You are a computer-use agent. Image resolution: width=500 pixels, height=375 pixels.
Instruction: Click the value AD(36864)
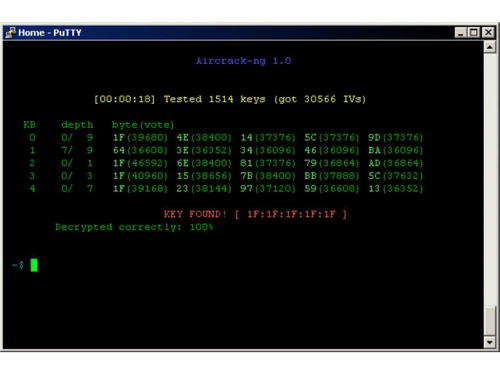click(396, 163)
